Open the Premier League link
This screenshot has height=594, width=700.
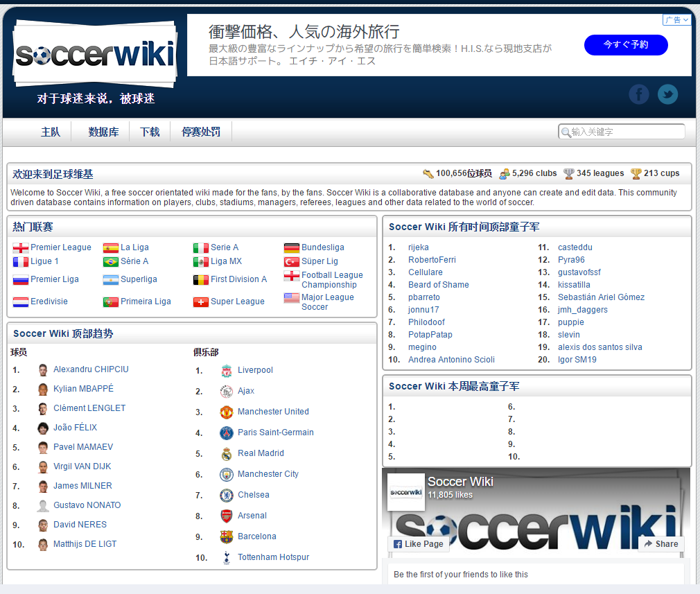click(61, 247)
